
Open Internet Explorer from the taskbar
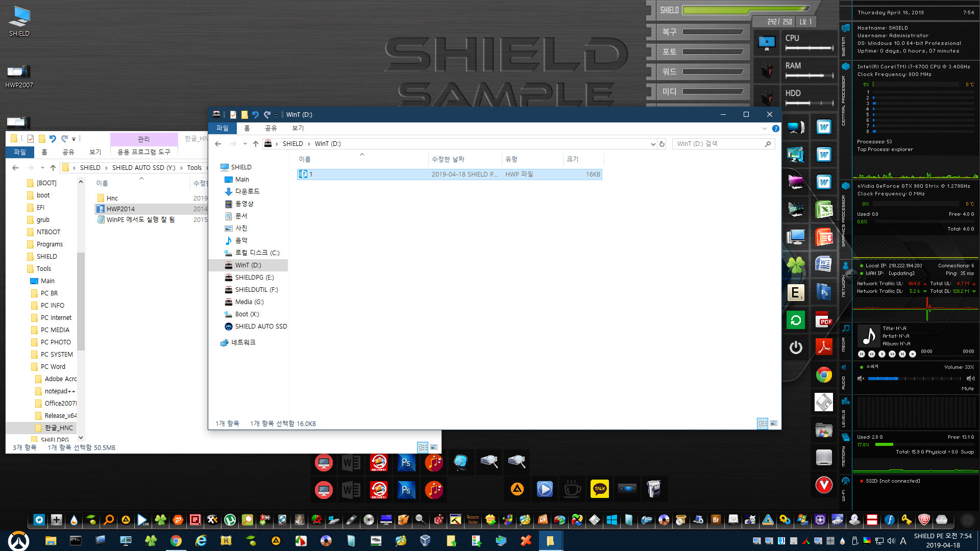tap(201, 541)
